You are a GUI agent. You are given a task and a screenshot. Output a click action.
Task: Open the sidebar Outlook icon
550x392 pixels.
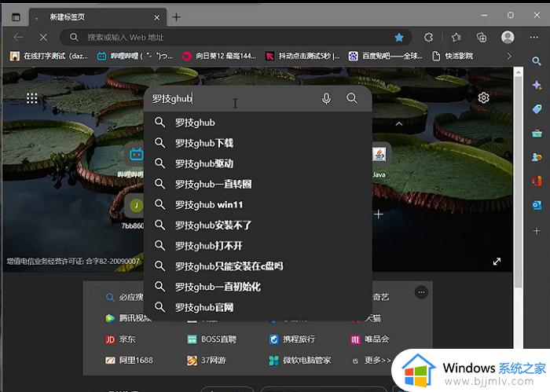coord(537,205)
